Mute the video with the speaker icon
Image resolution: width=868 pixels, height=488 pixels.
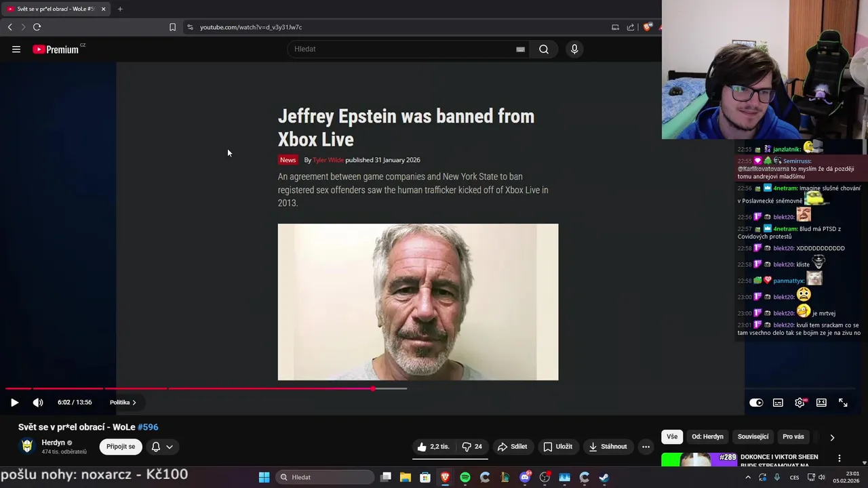pyautogui.click(x=38, y=403)
